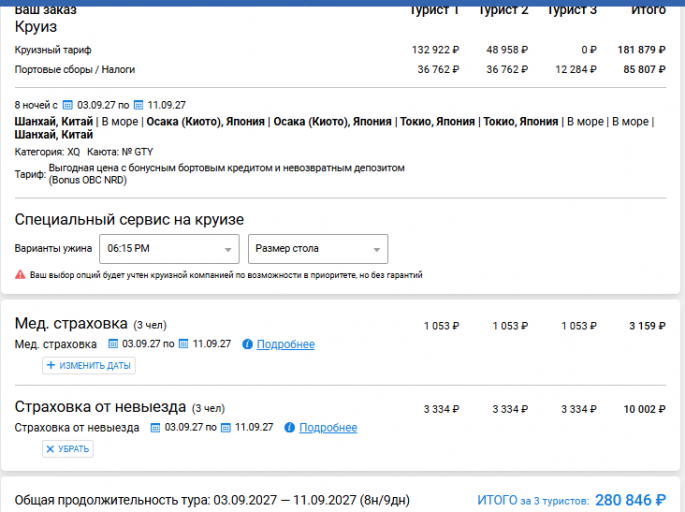Click the port fees total 85 807 ₽
This screenshot has width=685, height=512.
tap(644, 69)
